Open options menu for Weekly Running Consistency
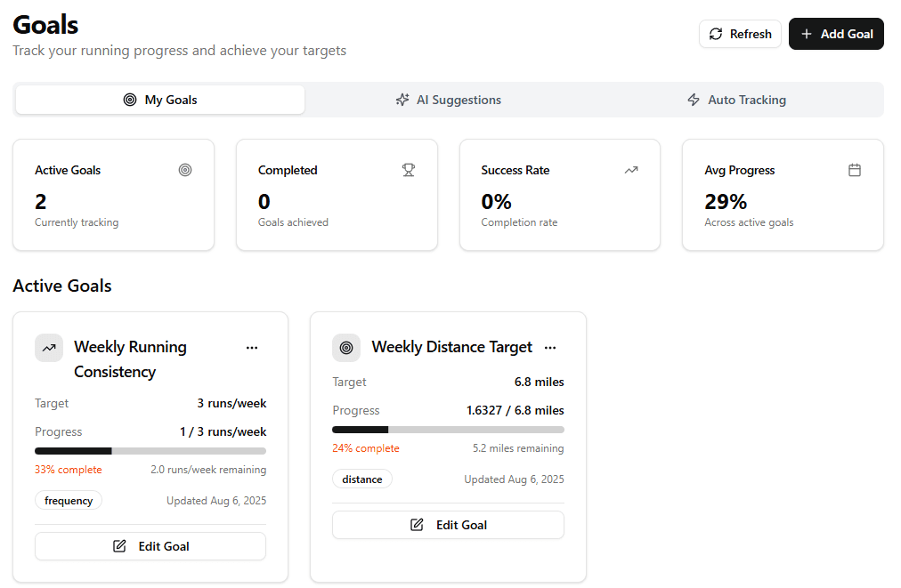This screenshot has width=901, height=588. (252, 348)
